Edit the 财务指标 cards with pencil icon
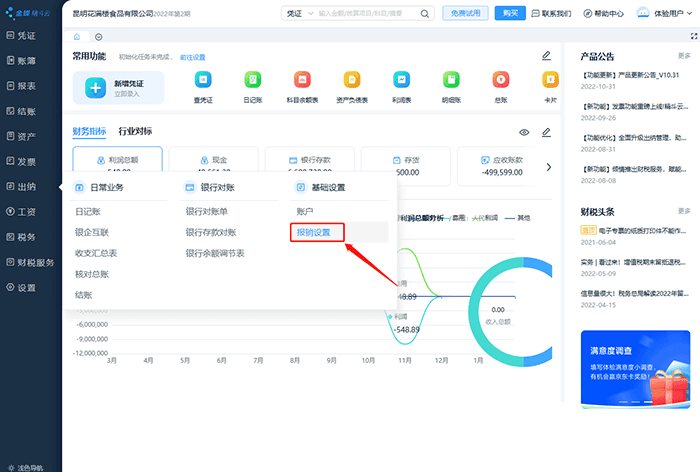The height and width of the screenshot is (472, 700). coord(546,132)
